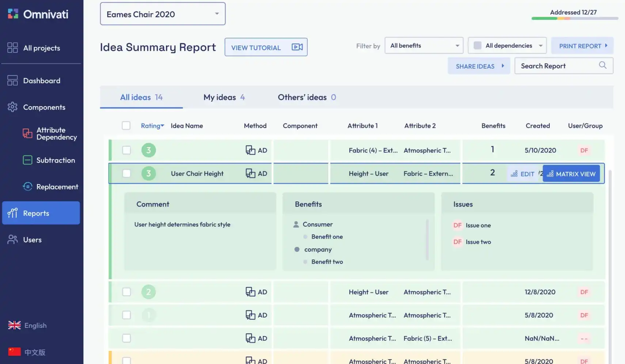Switch language to English
625x364 pixels.
pyautogui.click(x=27, y=325)
